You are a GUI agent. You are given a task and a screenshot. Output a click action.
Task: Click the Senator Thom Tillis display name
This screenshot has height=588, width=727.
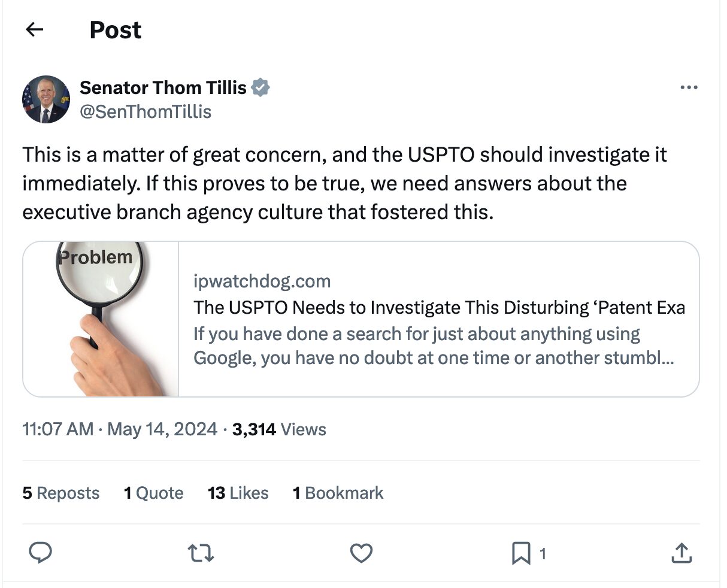(x=163, y=87)
